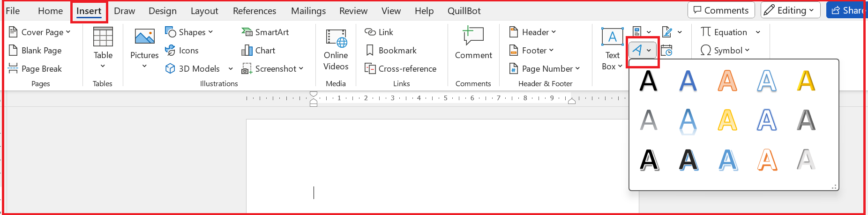
Task: Open the Editing mode dropdown
Action: (x=790, y=10)
